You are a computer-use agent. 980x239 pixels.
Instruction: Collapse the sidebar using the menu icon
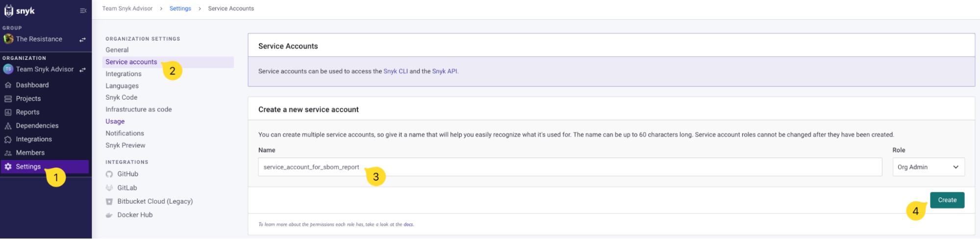(x=83, y=10)
